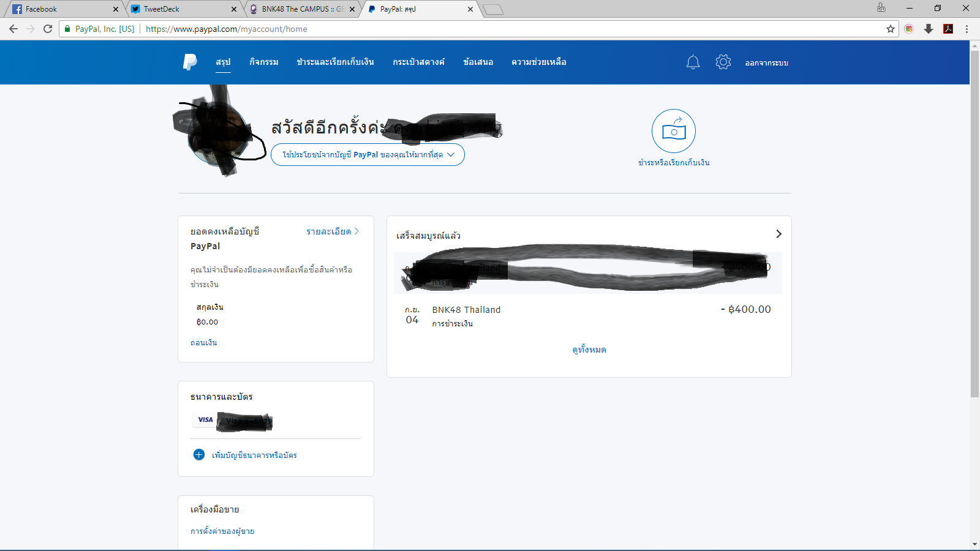
Task: Click the Visa card logo
Action: pos(205,420)
